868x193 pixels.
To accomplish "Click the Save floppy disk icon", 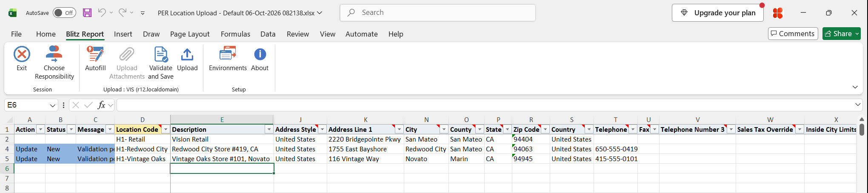I will coord(87,13).
